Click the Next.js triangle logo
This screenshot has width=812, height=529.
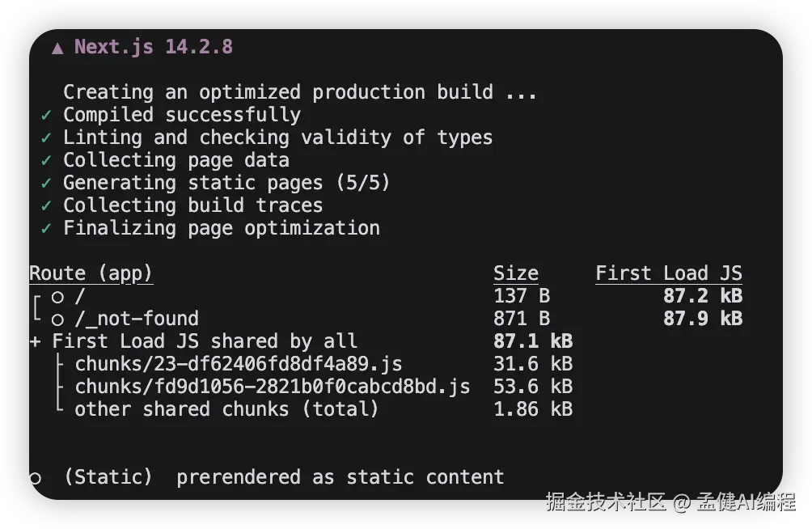coord(57,48)
